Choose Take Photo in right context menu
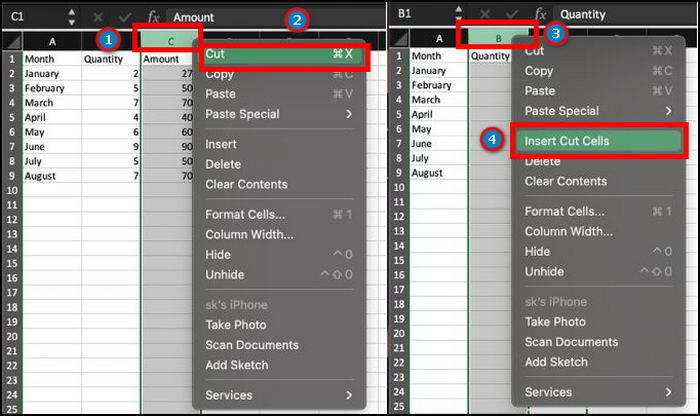 (598, 322)
